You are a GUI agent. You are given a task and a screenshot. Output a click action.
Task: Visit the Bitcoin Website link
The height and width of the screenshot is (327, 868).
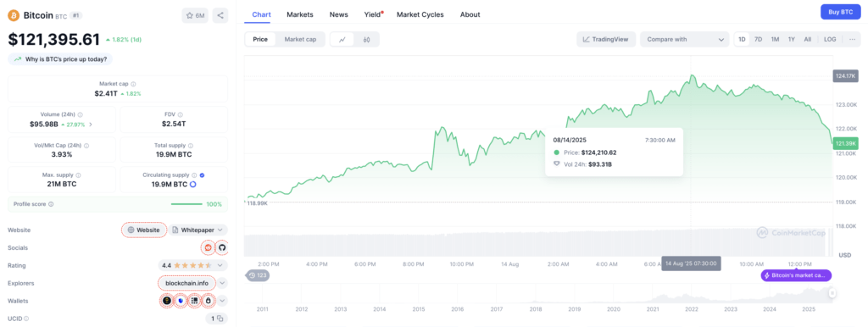pos(144,230)
